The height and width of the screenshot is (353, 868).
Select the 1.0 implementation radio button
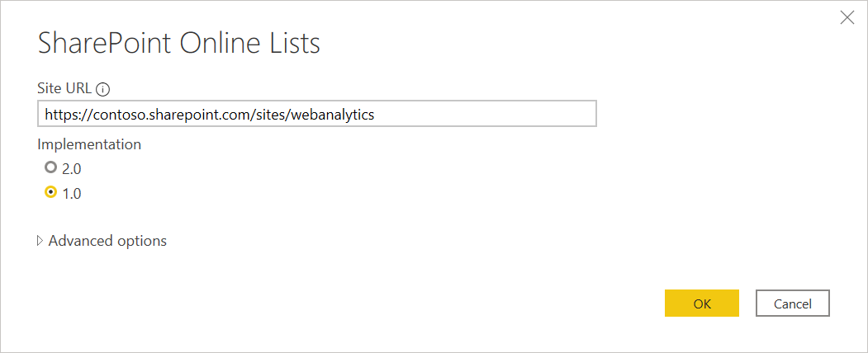pos(51,192)
